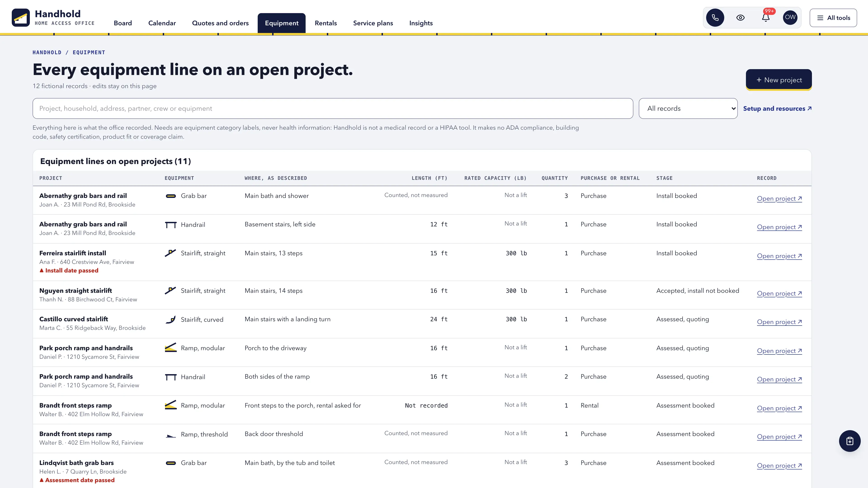This screenshot has height=488, width=868.
Task: Go to the Insights tab
Action: click(x=421, y=23)
